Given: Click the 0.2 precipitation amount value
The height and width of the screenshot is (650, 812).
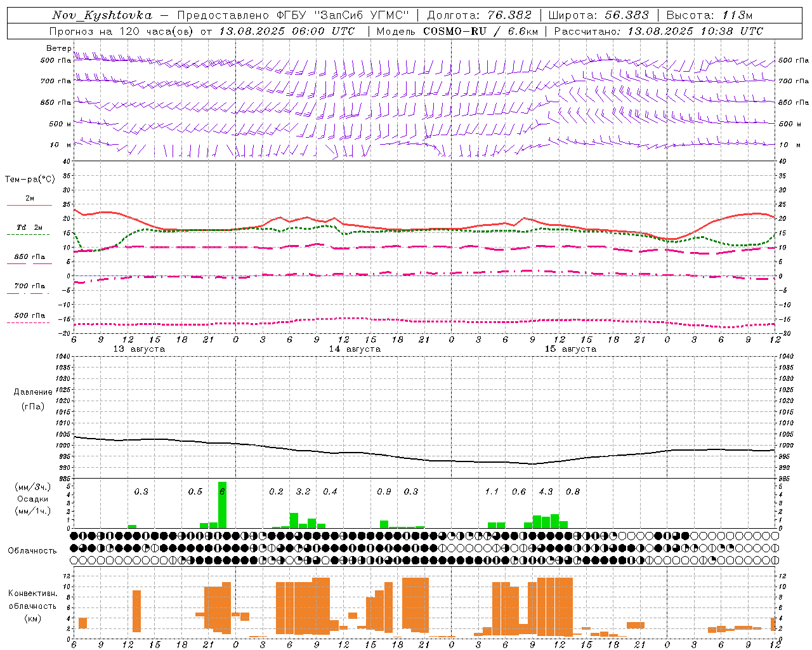Looking at the screenshot, I should (276, 491).
